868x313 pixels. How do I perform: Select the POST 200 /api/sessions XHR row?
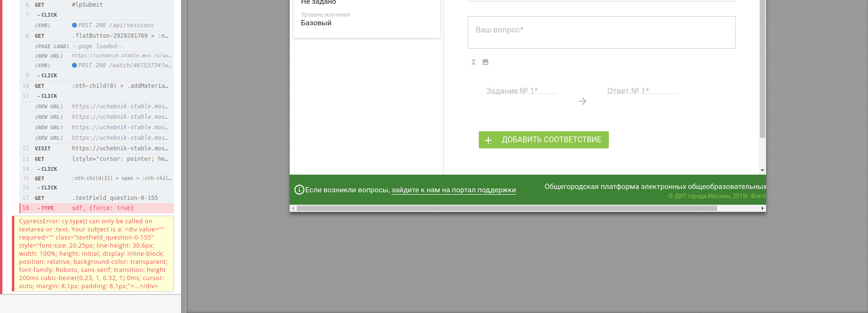(97, 25)
